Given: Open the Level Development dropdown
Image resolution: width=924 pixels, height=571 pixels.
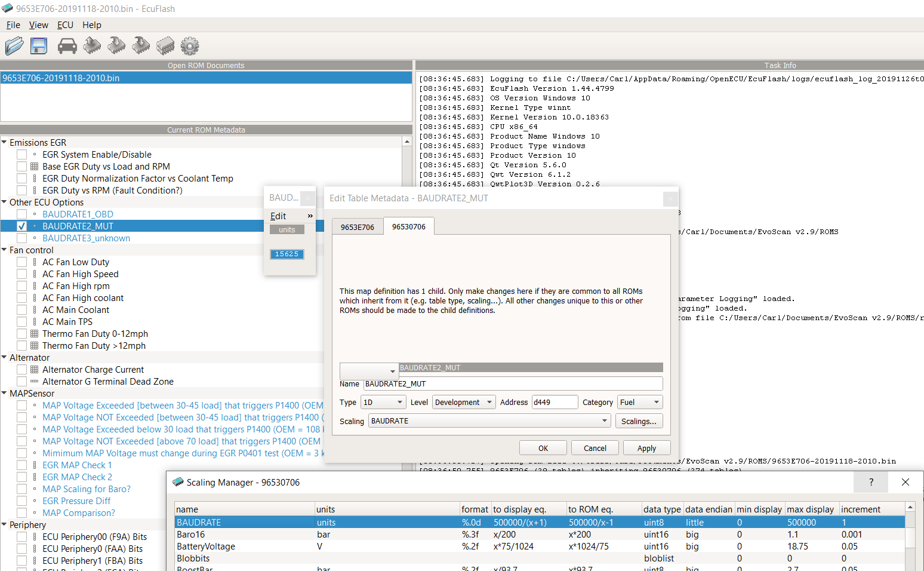Looking at the screenshot, I should coord(464,403).
